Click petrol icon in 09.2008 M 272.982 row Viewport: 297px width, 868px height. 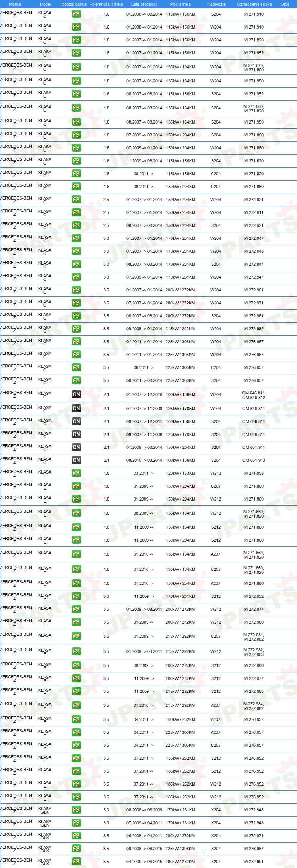(x=76, y=329)
